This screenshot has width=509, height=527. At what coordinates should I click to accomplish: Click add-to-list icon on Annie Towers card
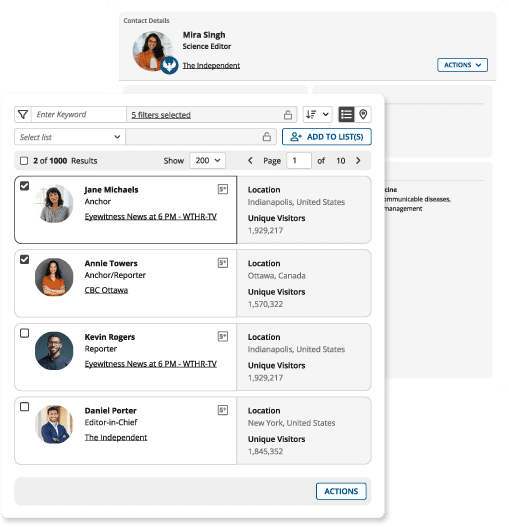[223, 263]
